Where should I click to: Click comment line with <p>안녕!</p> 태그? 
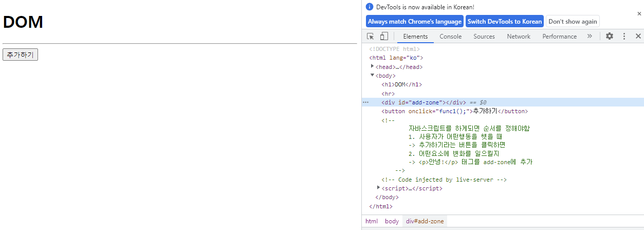[470, 162]
